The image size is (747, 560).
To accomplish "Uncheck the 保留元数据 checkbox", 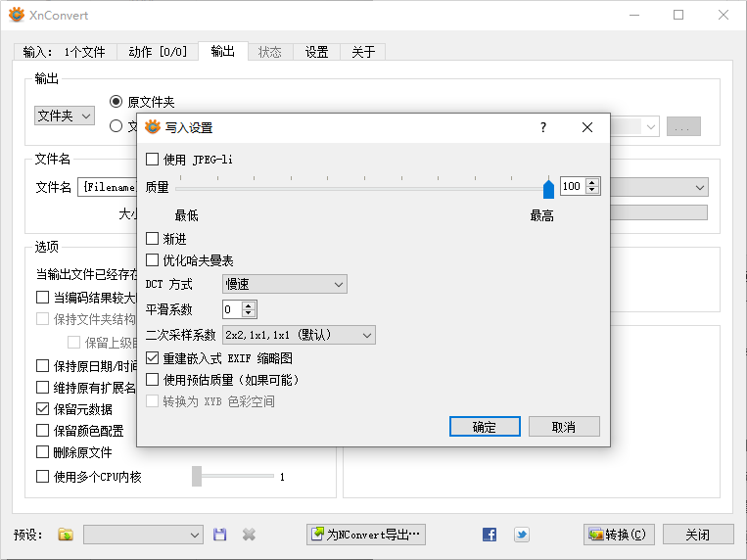I will (42, 409).
